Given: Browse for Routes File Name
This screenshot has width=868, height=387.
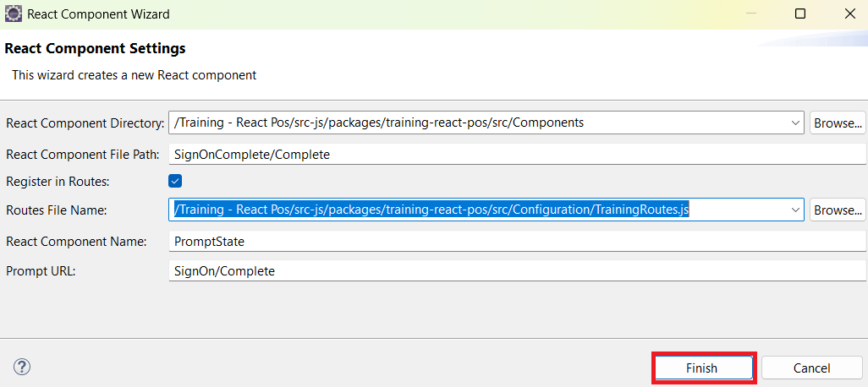Looking at the screenshot, I should pyautogui.click(x=838, y=210).
